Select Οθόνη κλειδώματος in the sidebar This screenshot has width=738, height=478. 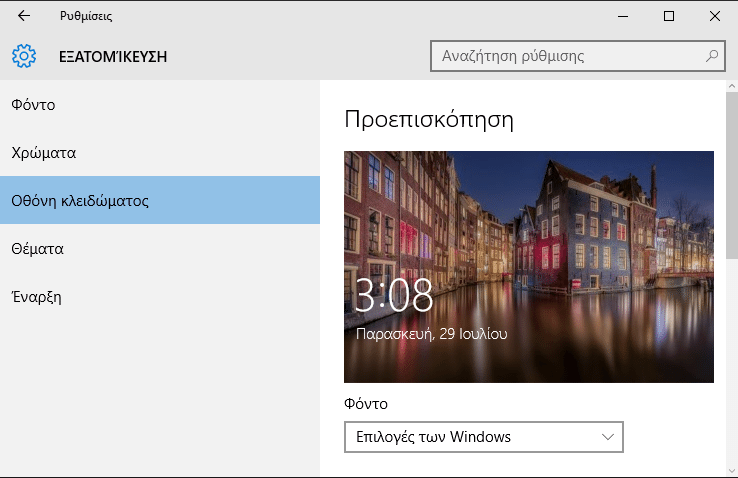tap(160, 200)
